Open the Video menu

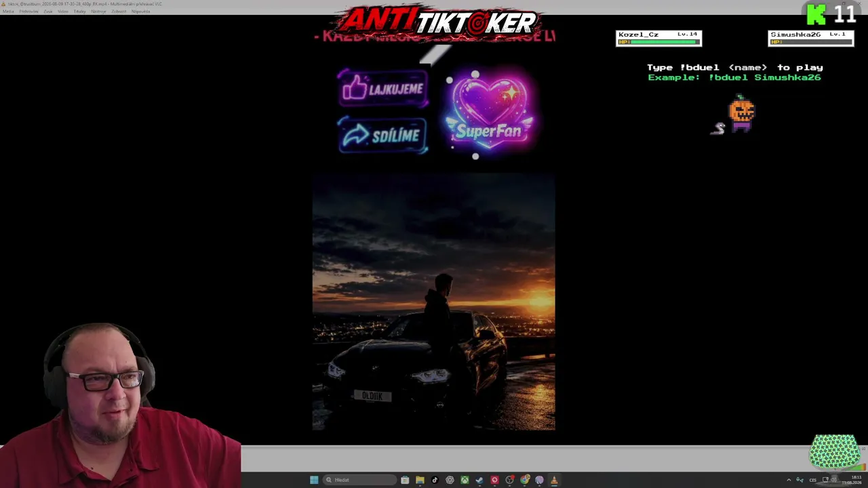[x=63, y=12]
